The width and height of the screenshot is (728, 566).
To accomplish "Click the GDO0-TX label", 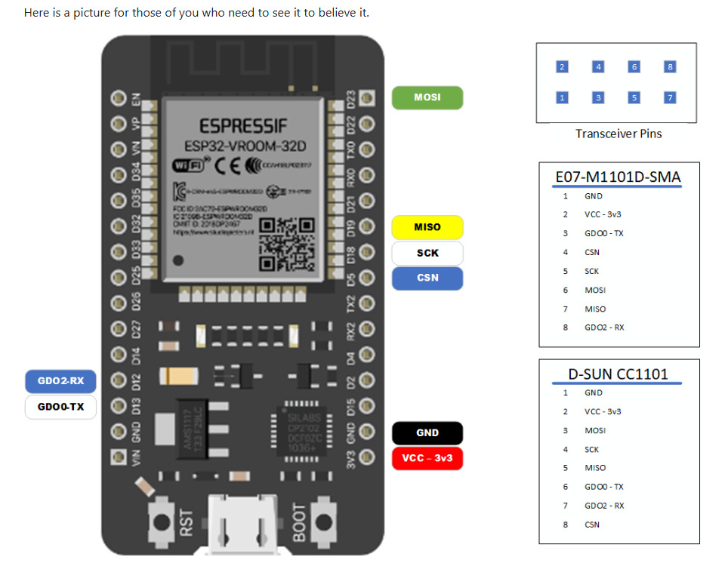I will 61,407.
